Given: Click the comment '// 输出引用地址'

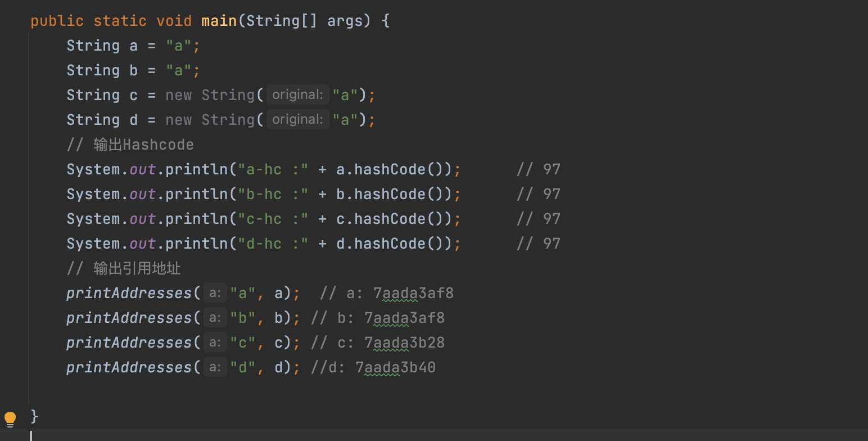Looking at the screenshot, I should pyautogui.click(x=124, y=268).
